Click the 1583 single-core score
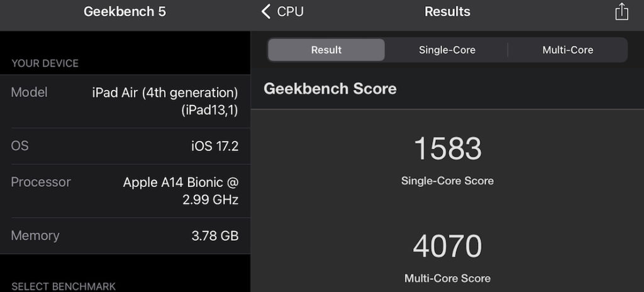 point(447,149)
